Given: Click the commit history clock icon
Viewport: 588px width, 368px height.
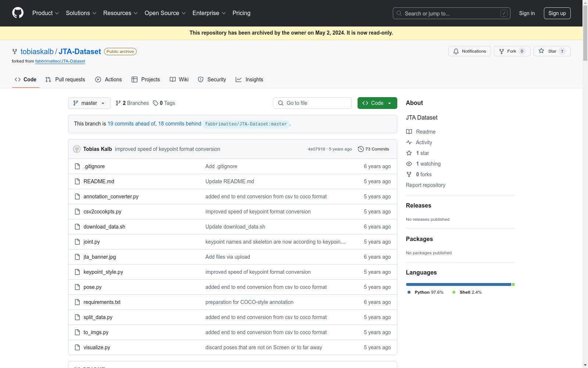Looking at the screenshot, I should coord(361,149).
